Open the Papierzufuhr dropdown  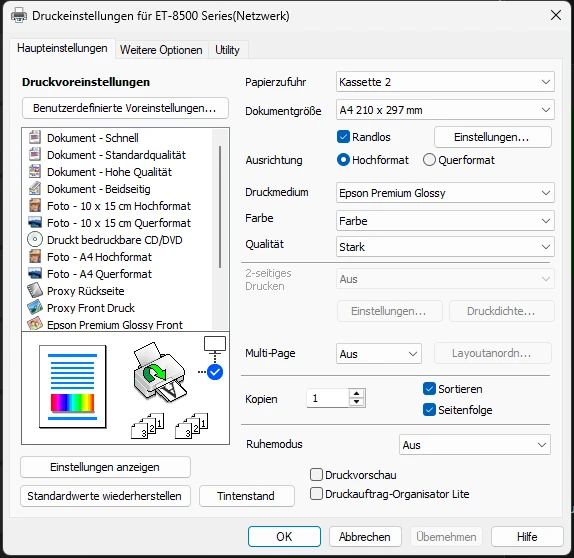(445, 82)
